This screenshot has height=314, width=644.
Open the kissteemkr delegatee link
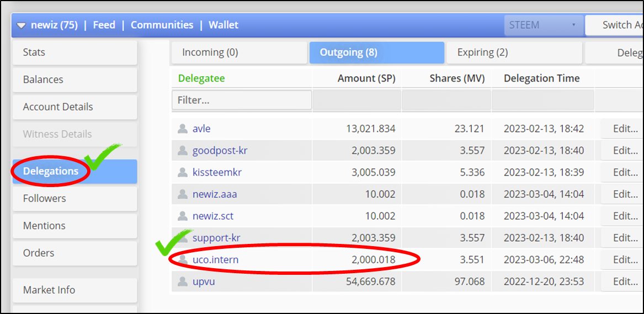click(217, 172)
